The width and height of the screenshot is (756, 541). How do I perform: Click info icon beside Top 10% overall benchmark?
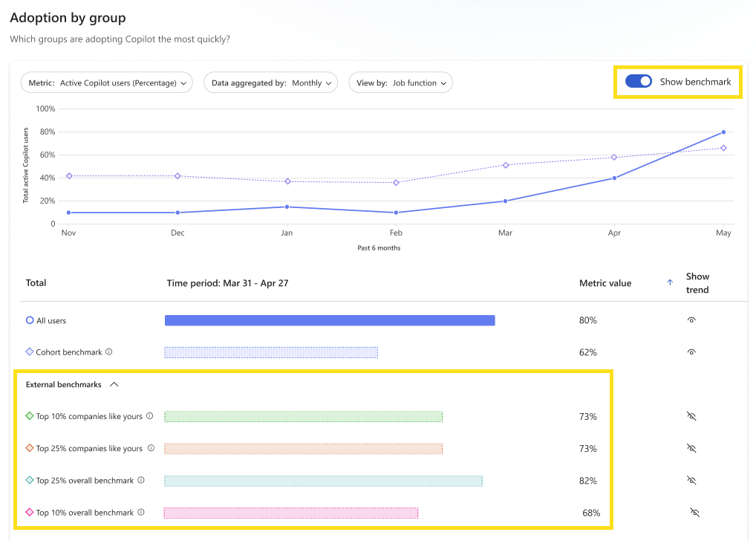click(140, 512)
